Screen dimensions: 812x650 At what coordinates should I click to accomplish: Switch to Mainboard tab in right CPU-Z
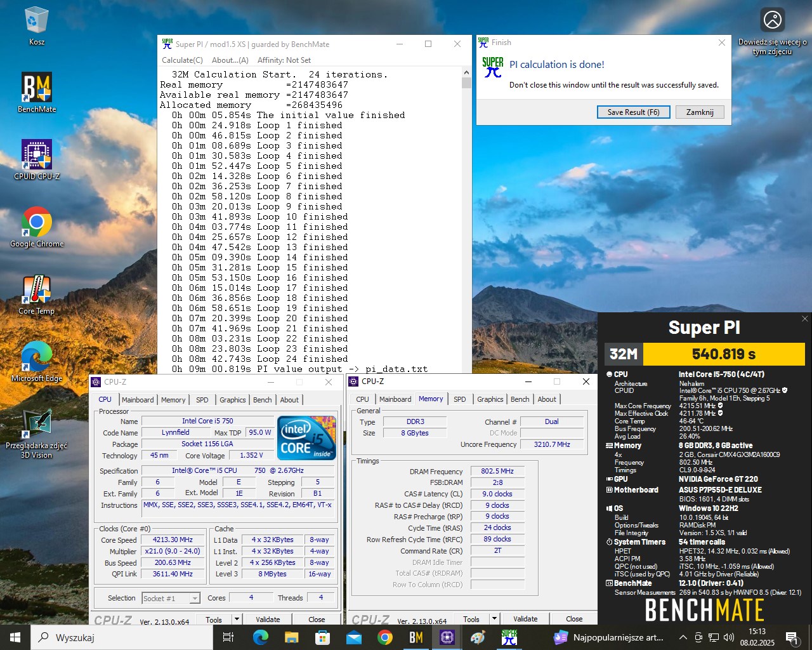point(395,399)
